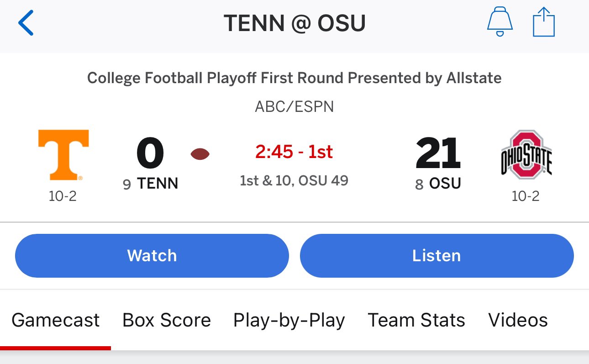Tap the share icon

(x=544, y=22)
